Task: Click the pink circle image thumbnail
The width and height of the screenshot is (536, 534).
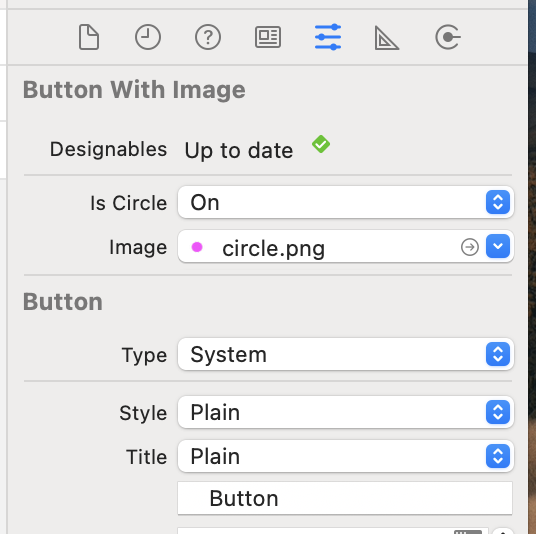Action: point(197,247)
